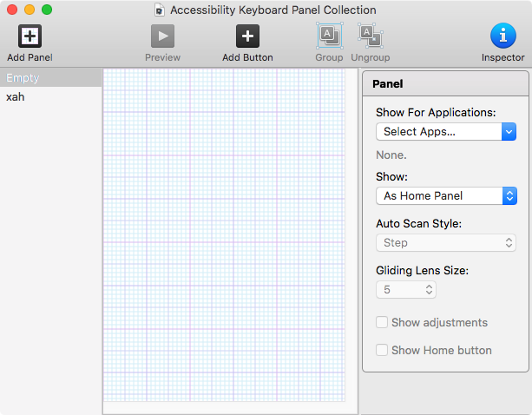The height and width of the screenshot is (415, 532).
Task: Click the Add Button plus icon
Action: point(247,36)
